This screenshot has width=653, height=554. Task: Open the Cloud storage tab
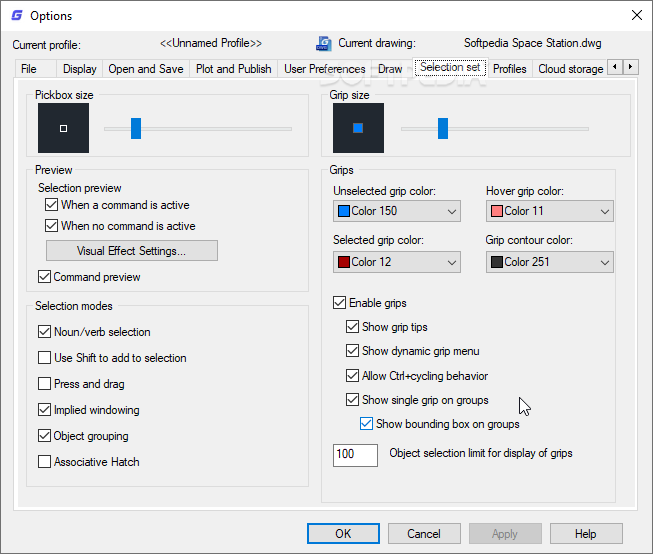(571, 69)
